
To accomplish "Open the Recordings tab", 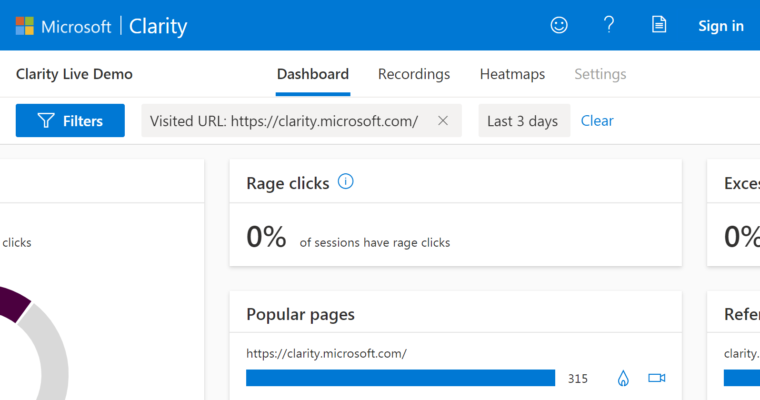I will (x=414, y=74).
